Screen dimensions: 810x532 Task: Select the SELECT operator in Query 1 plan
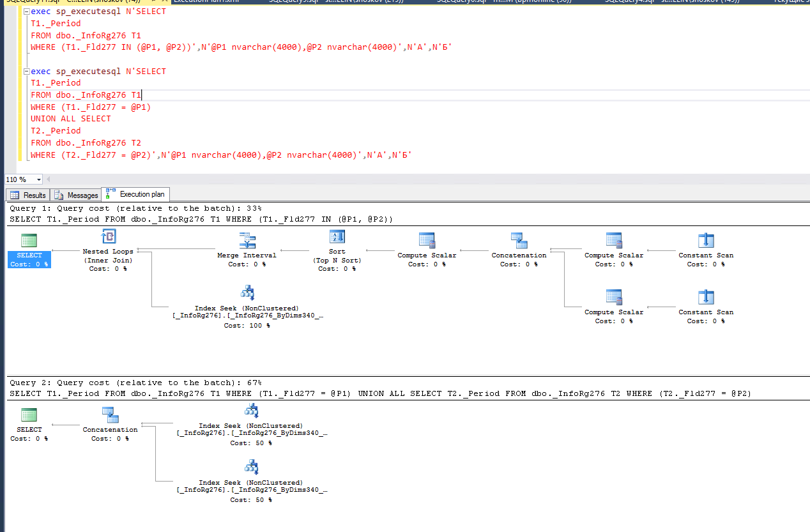coord(29,250)
